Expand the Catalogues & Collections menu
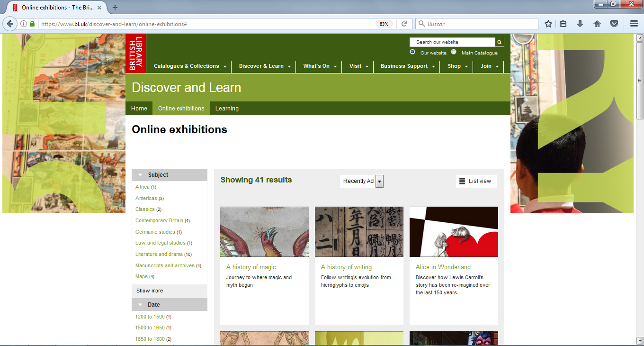 [x=190, y=66]
